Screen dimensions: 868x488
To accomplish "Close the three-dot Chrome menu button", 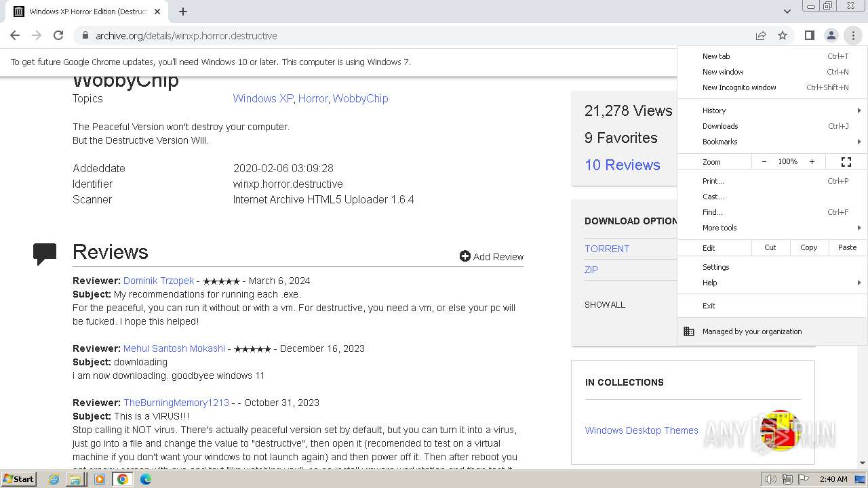I will tap(852, 35).
